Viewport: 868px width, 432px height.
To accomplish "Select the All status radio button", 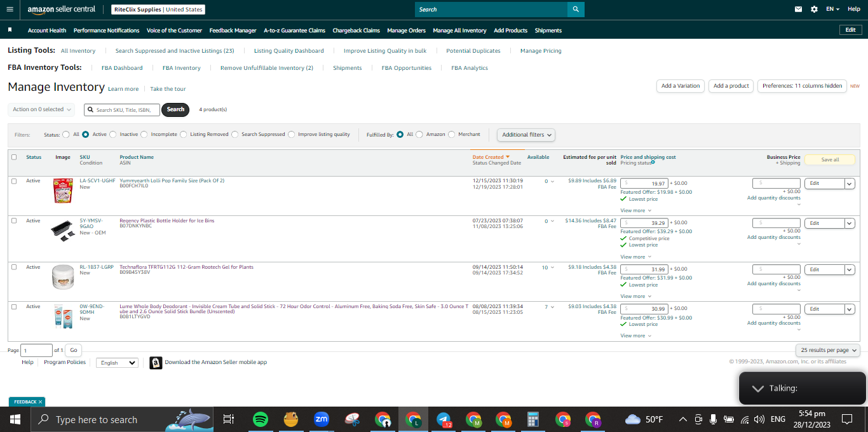I will pos(66,135).
